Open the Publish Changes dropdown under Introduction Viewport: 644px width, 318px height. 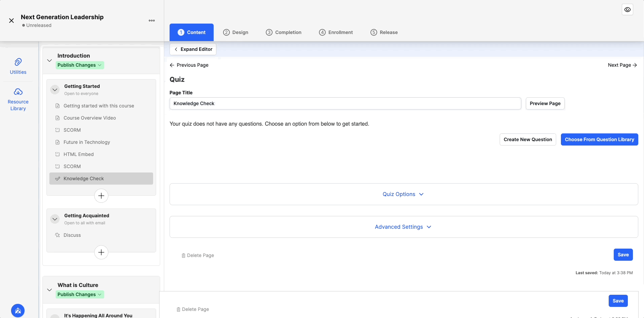80,65
